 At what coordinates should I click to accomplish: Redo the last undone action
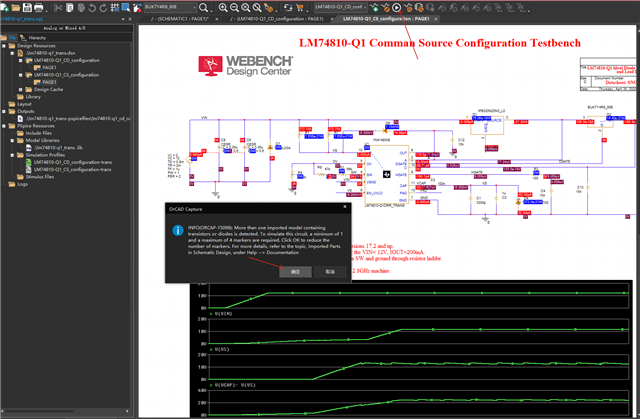(103, 7)
